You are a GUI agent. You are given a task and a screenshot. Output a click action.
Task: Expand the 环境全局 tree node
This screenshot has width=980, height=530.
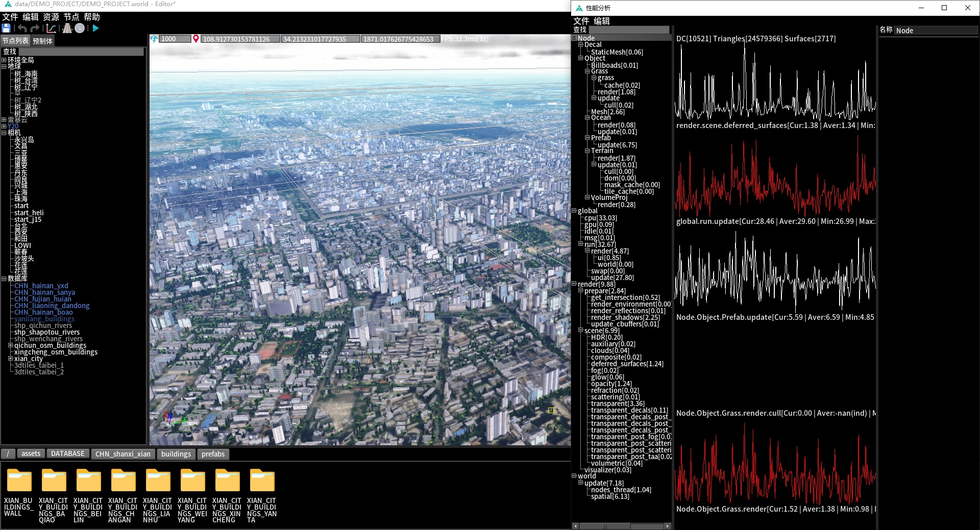4,60
